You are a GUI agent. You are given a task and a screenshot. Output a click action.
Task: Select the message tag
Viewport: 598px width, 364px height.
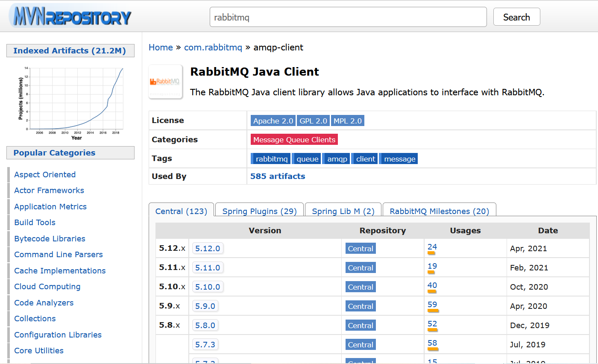(399, 159)
